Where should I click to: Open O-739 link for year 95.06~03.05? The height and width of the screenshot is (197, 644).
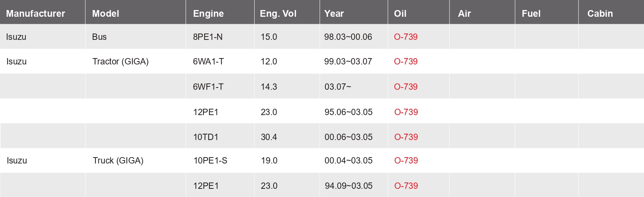[x=406, y=112]
